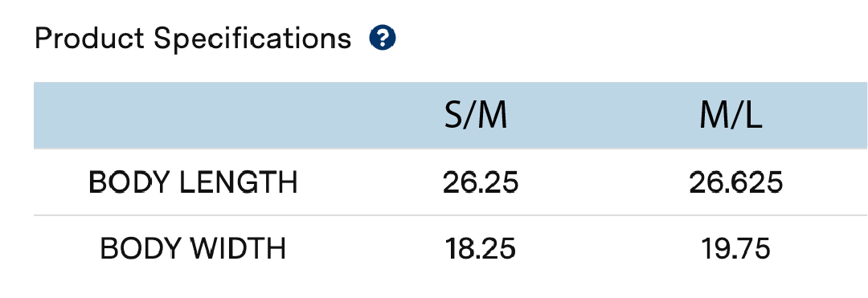Click the divider line between table rows
The image size is (868, 298).
[451, 215]
